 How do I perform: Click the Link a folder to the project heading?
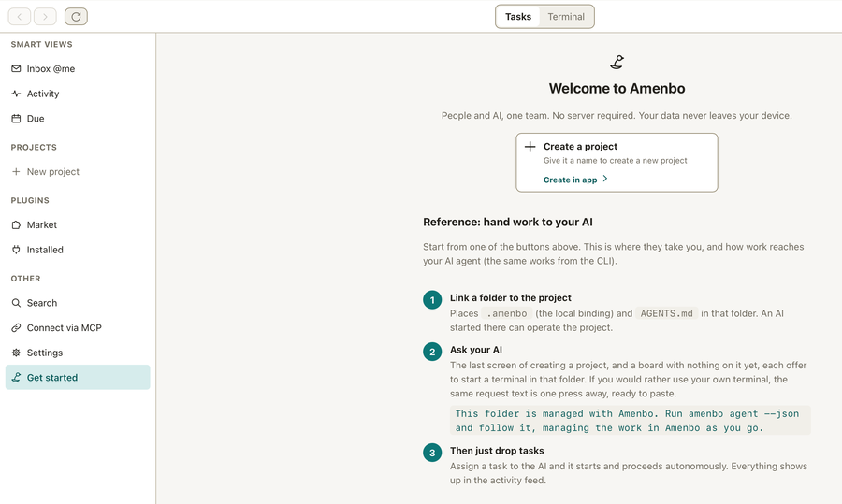tap(511, 298)
